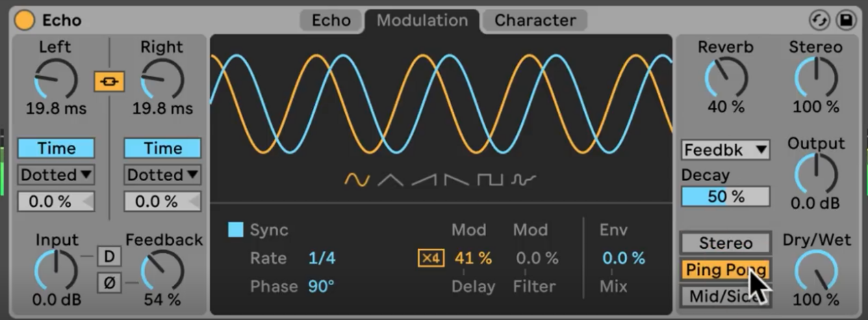Select the noise waveform icon
868x320 pixels.
tap(524, 180)
